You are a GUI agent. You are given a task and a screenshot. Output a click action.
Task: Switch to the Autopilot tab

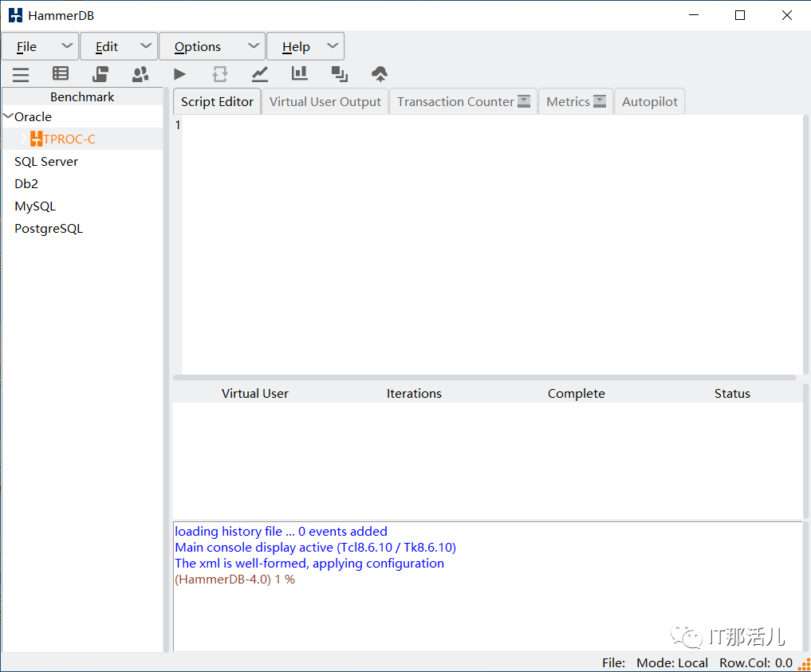coord(650,101)
